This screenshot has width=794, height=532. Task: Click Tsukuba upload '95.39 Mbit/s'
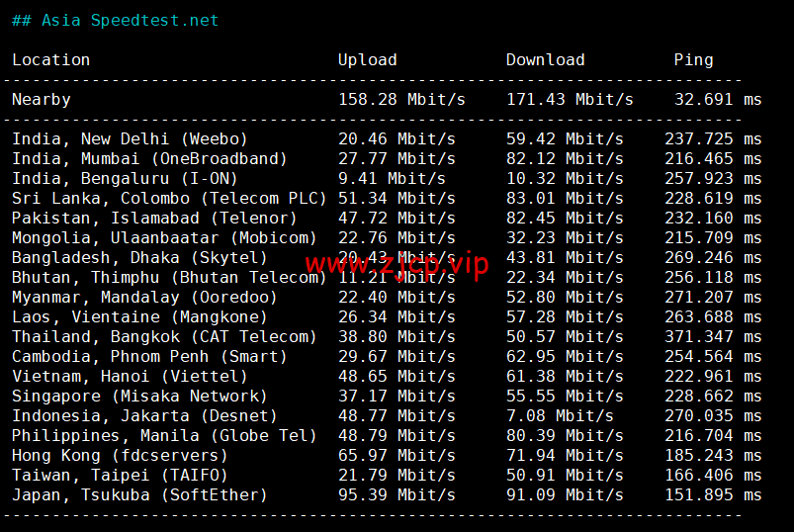[397, 494]
